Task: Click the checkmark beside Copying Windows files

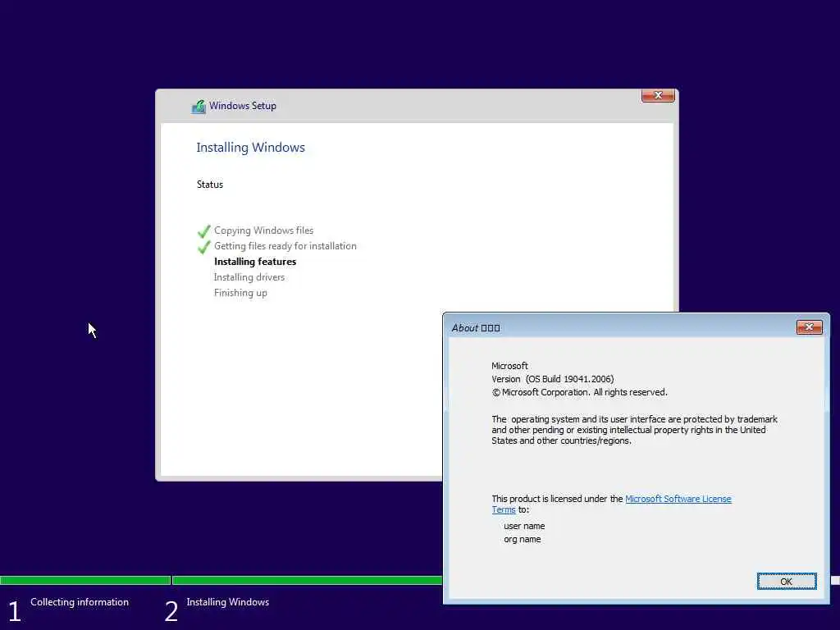Action: [204, 231]
